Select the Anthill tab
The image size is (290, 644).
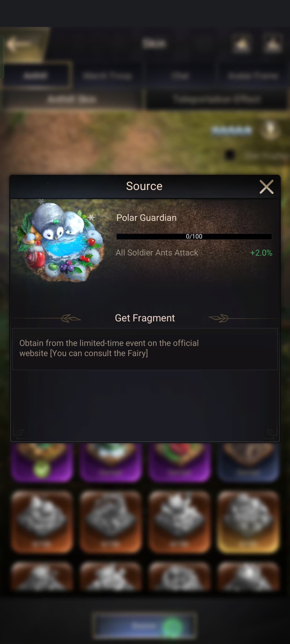(36, 76)
